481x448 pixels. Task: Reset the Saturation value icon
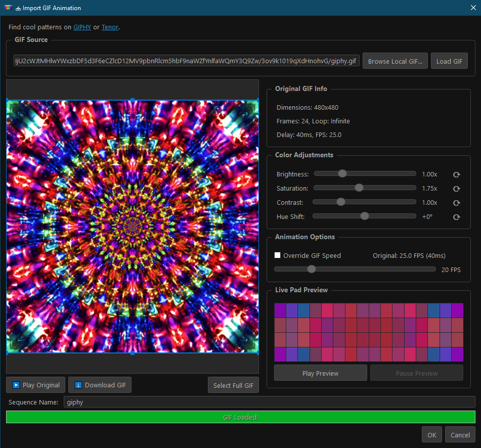tap(456, 189)
